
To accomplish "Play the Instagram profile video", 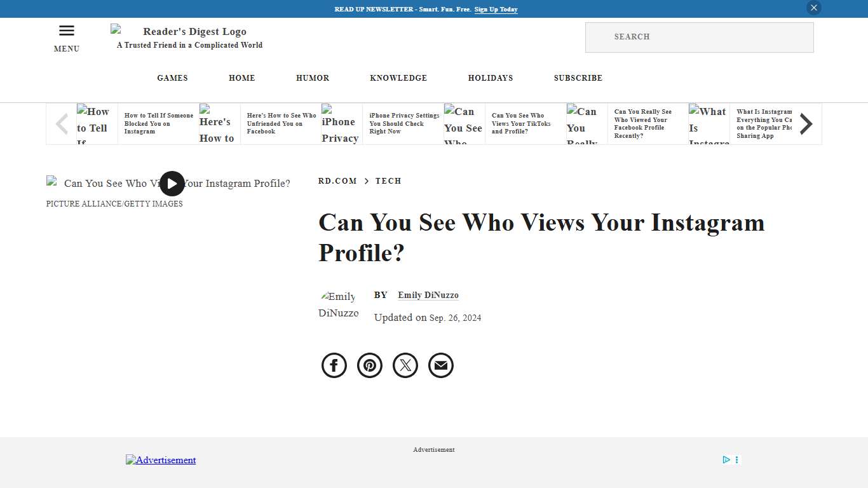I will (x=172, y=184).
